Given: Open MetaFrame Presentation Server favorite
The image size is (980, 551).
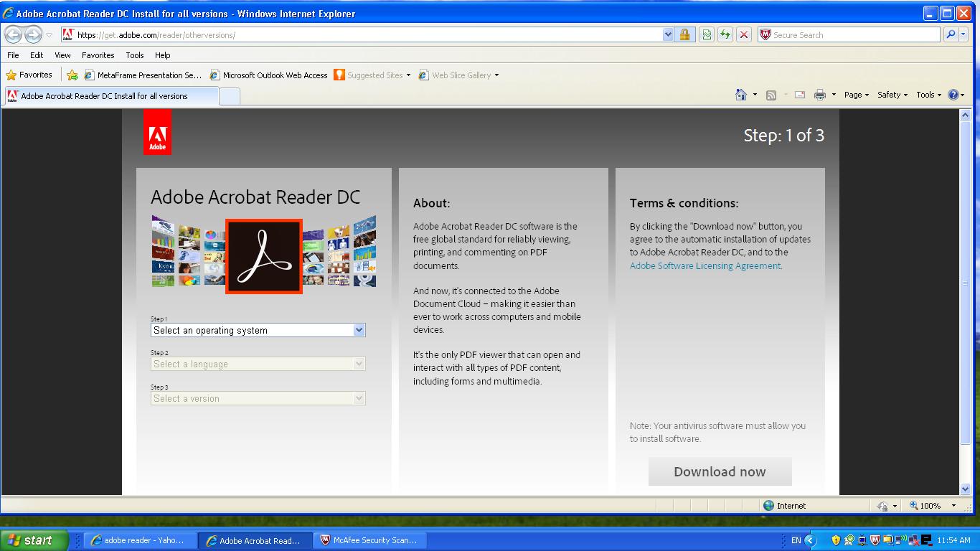Looking at the screenshot, I should [x=143, y=75].
